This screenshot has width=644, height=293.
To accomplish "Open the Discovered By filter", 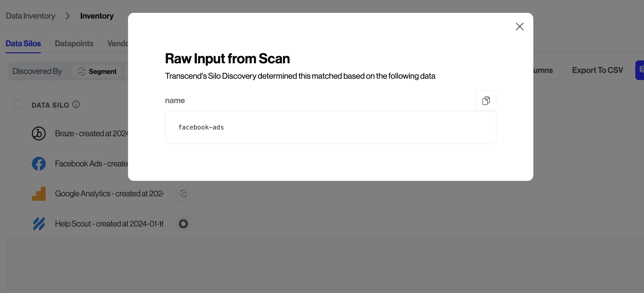I will pyautogui.click(x=37, y=71).
